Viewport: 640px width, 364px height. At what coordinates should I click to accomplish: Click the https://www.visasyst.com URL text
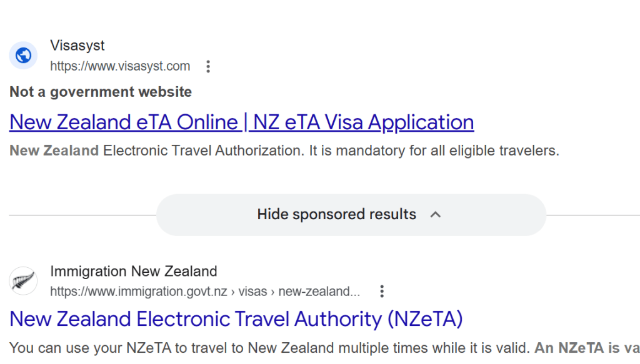[x=120, y=66]
